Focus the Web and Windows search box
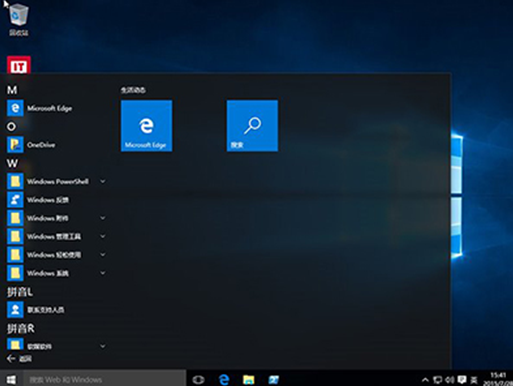Image resolution: width=513 pixels, height=386 pixels. click(x=104, y=379)
